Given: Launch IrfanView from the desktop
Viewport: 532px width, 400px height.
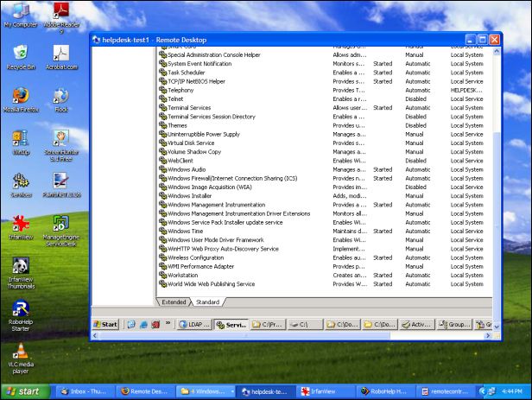Looking at the screenshot, I should [20, 224].
